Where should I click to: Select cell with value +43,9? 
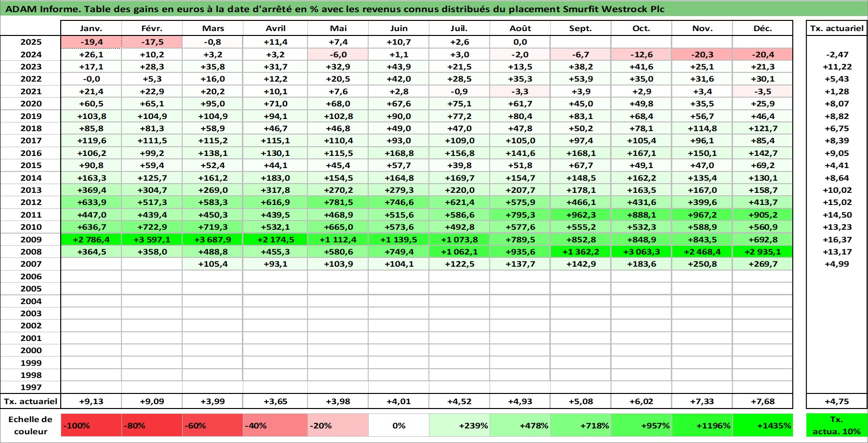tap(399, 67)
